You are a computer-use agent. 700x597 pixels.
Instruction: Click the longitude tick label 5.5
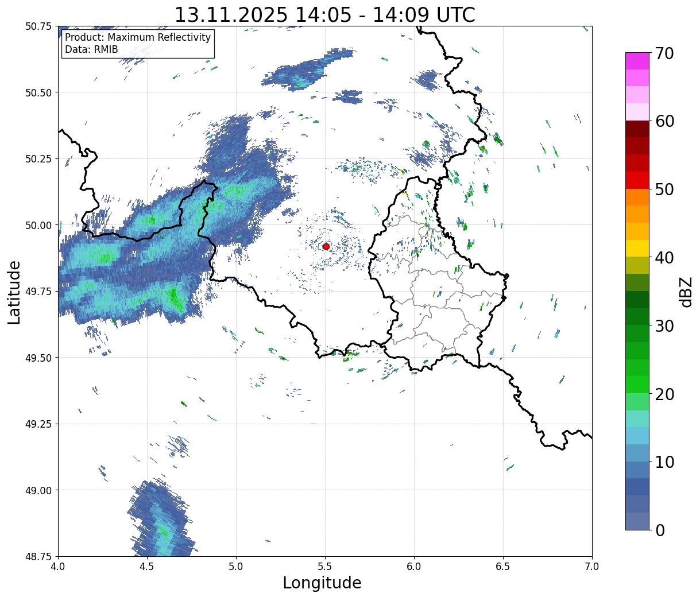[325, 567]
